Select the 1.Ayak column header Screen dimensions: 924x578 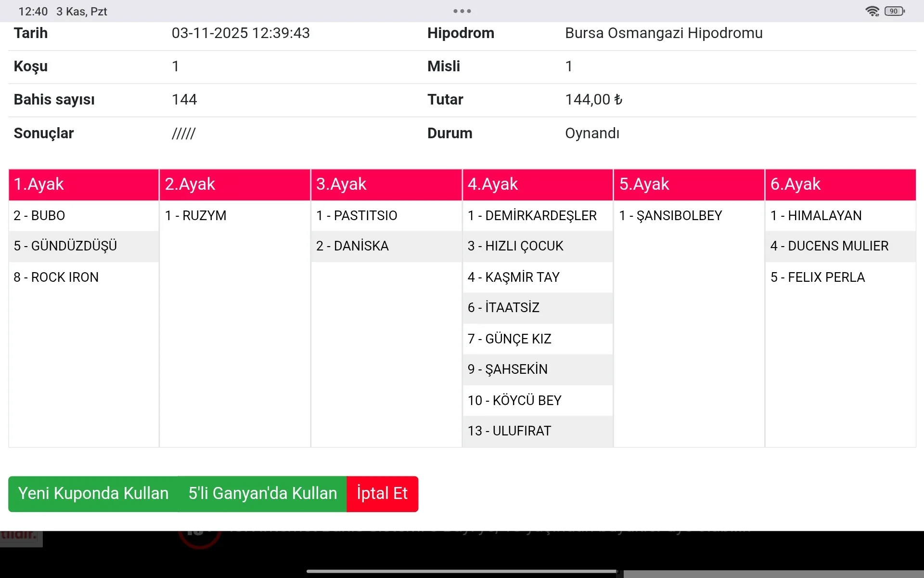(84, 184)
